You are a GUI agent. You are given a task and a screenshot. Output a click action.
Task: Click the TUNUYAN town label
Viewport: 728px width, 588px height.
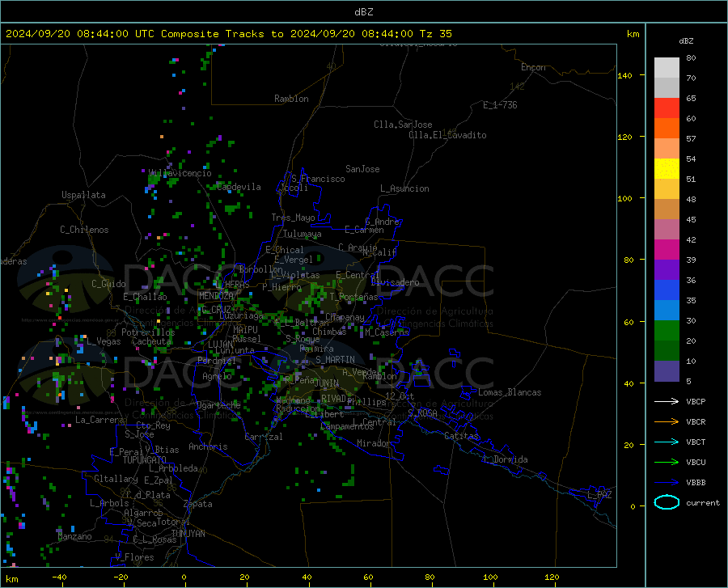click(188, 534)
